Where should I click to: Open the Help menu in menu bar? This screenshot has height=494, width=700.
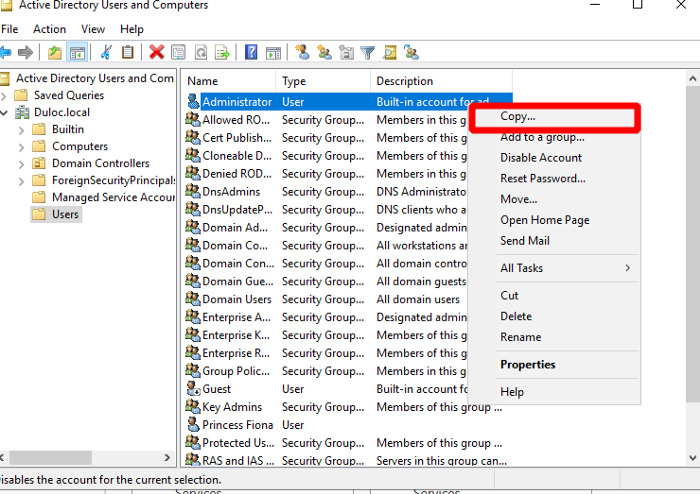point(132,29)
